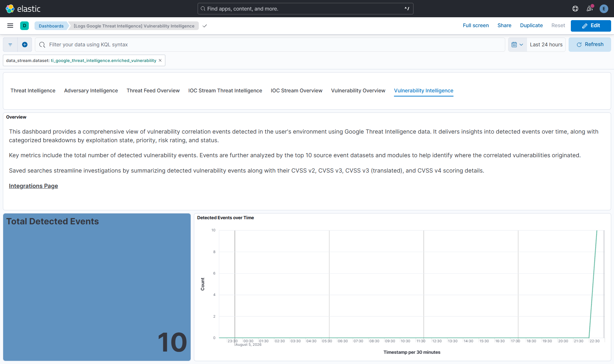Open the main navigation hamburger menu

point(10,26)
